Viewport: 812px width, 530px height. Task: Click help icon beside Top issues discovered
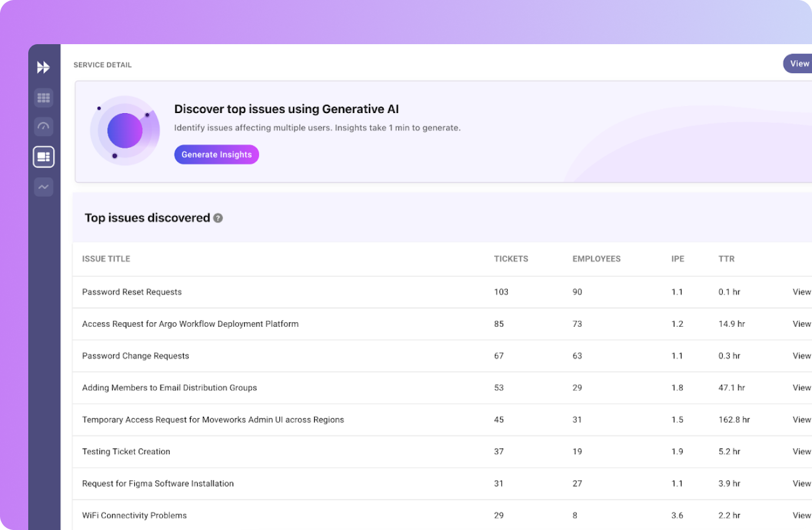(218, 218)
